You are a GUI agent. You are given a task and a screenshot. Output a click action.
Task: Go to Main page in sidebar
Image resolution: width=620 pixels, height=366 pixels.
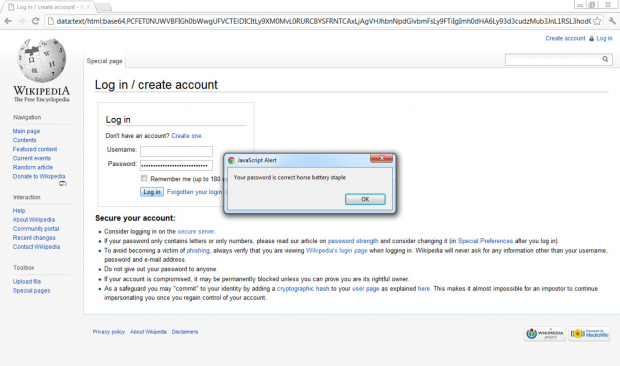[26, 131]
